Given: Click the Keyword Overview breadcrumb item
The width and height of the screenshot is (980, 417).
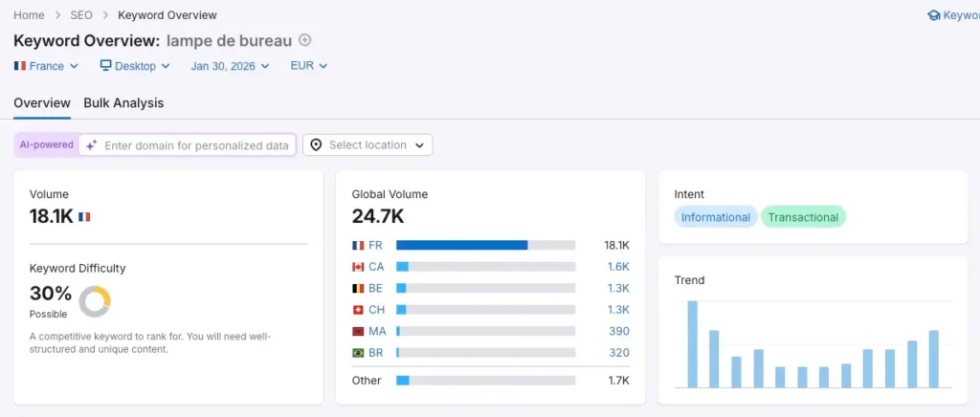Looking at the screenshot, I should pos(167,15).
